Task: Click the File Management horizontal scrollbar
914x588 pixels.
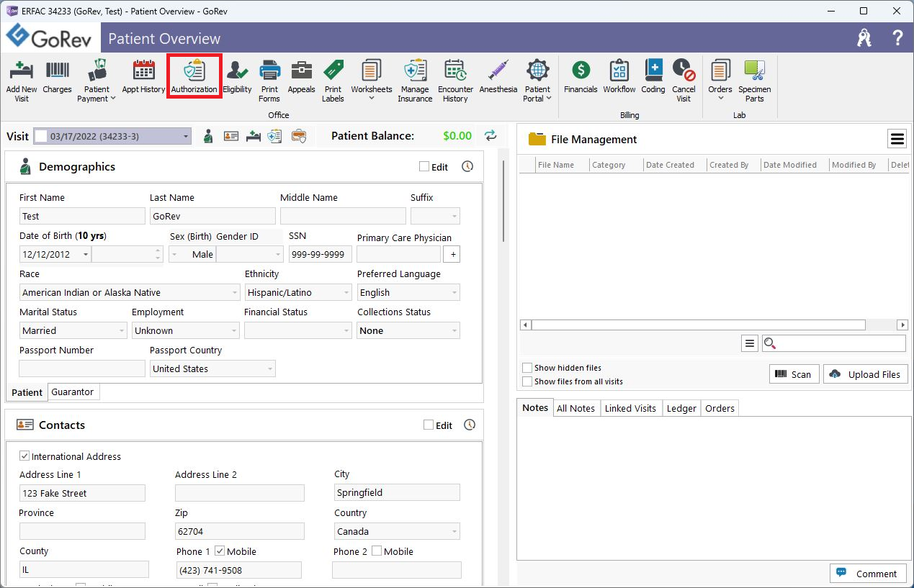Action: (699, 325)
